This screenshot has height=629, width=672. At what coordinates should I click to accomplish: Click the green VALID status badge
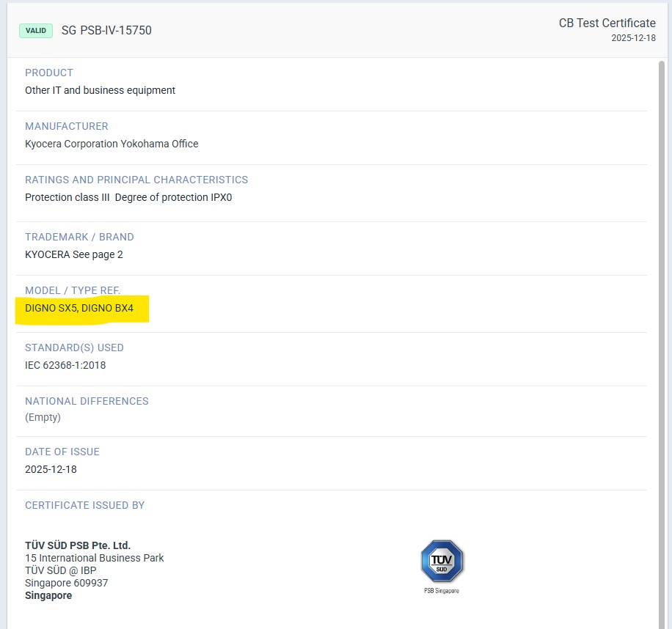[x=36, y=31]
